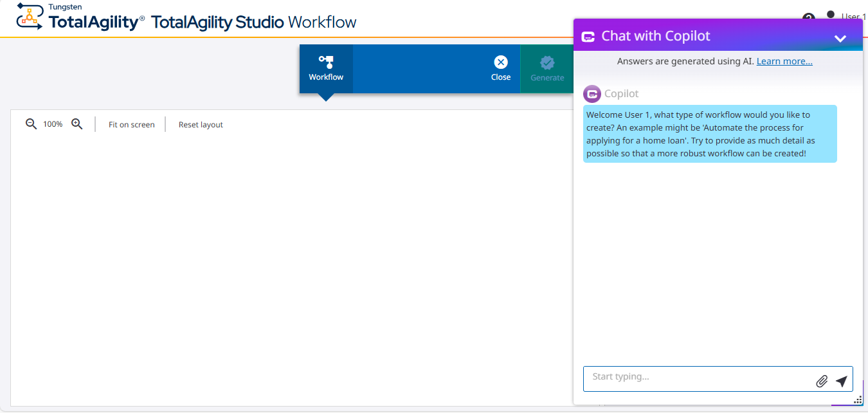The height and width of the screenshot is (413, 868).
Task: Collapse the Chat with Copilot panel
Action: [840, 37]
